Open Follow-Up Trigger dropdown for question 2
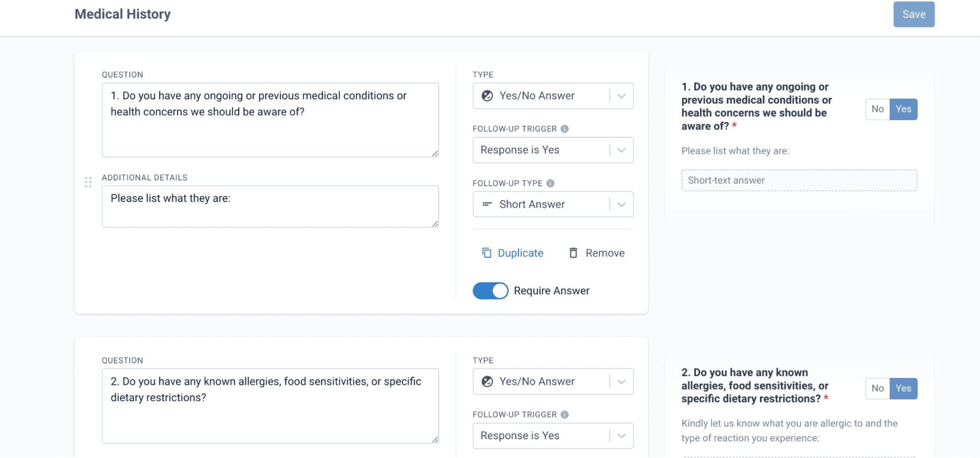 pyautogui.click(x=553, y=436)
